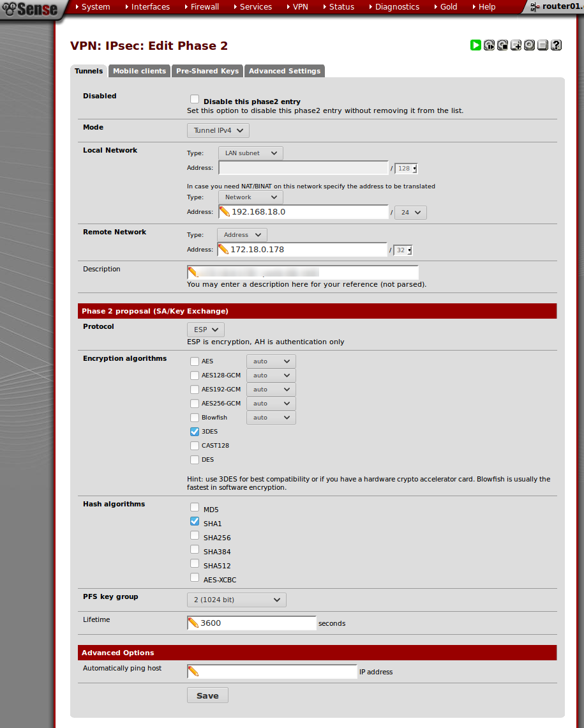Open the Local Network LAN subnet dropdown
584x728 pixels.
pyautogui.click(x=250, y=153)
